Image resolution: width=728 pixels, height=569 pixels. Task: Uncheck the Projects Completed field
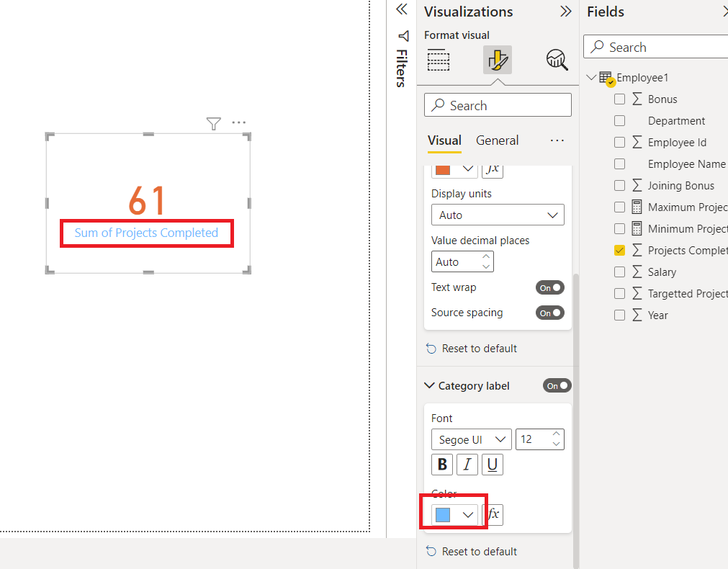[619, 250]
